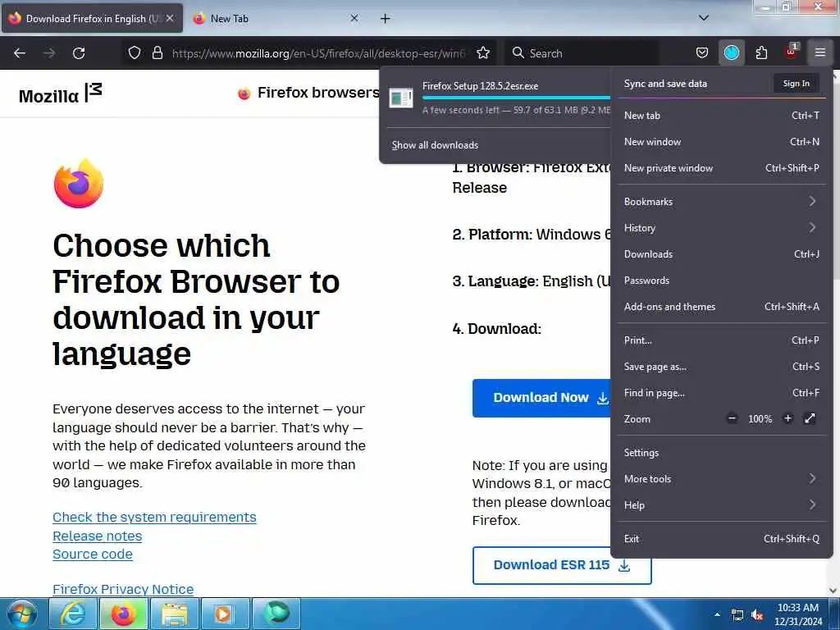Choose Find in page

(x=722, y=393)
